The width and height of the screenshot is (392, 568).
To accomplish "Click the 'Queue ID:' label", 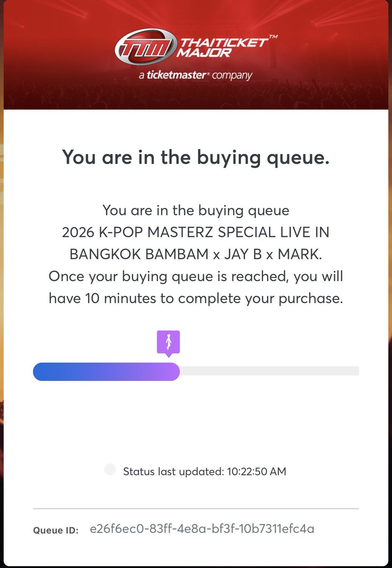I will click(x=56, y=530).
